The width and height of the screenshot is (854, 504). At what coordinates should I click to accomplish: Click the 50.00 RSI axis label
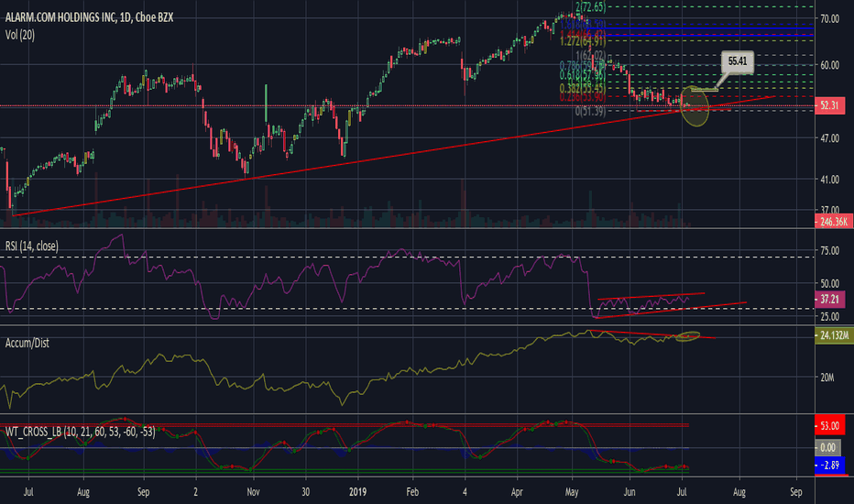(829, 283)
